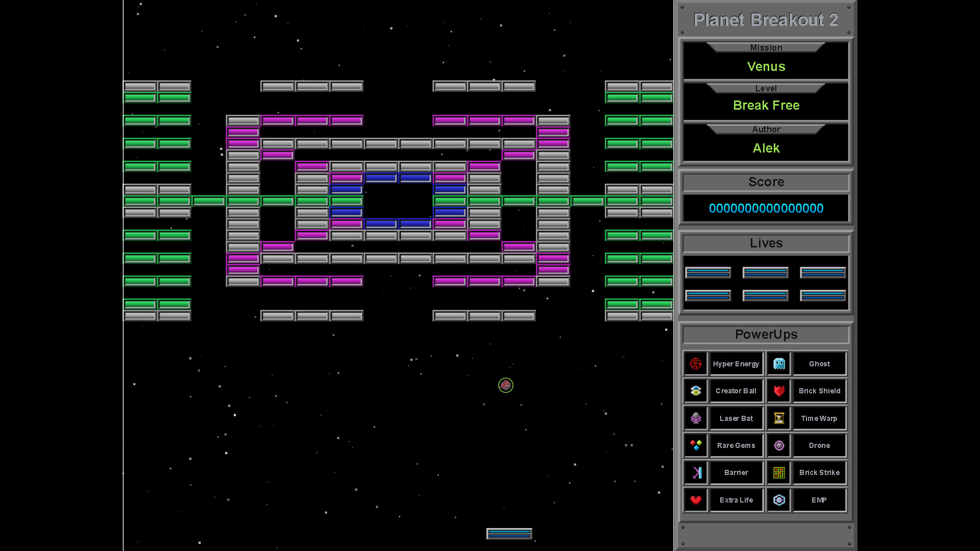Click the score display field
The height and width of the screenshot is (551, 980).
click(x=766, y=208)
